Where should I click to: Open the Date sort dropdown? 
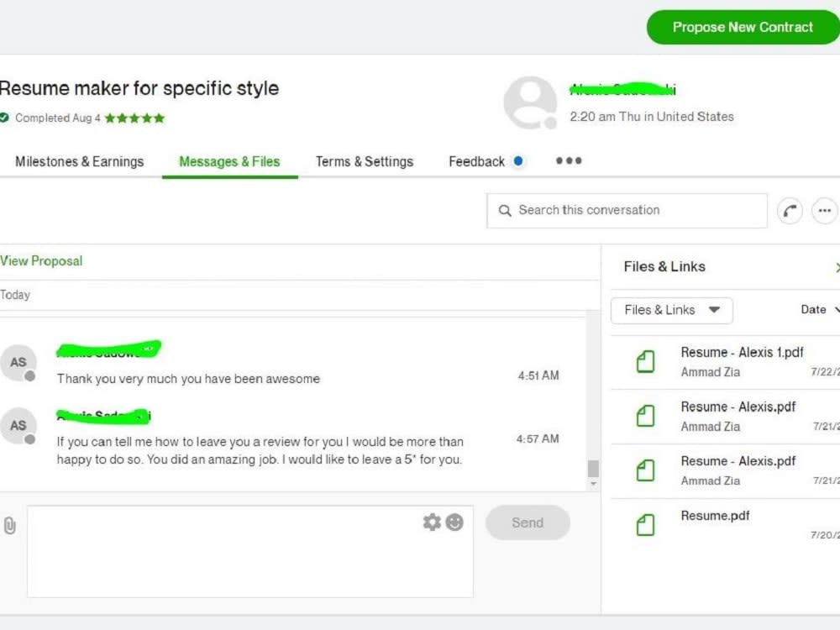(x=820, y=310)
